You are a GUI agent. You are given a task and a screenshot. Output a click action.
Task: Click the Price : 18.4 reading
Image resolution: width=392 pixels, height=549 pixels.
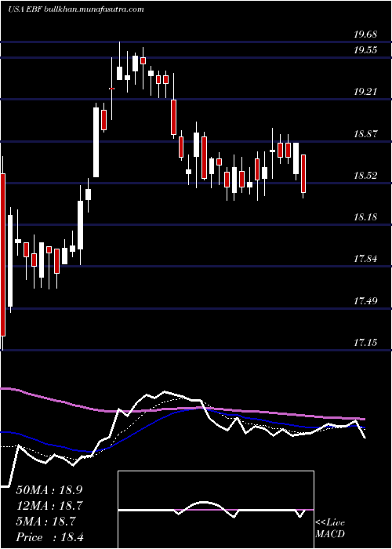pos(49,537)
